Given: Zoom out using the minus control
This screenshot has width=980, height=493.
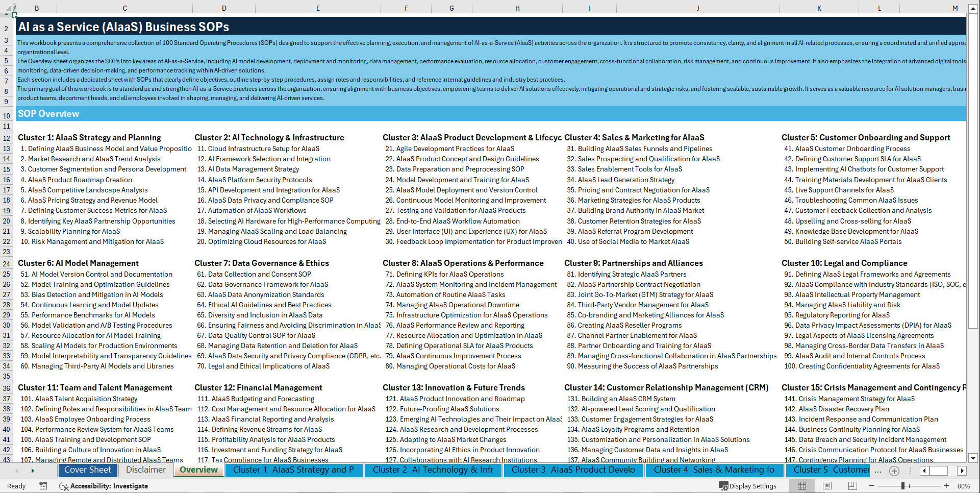Looking at the screenshot, I should pyautogui.click(x=871, y=486).
